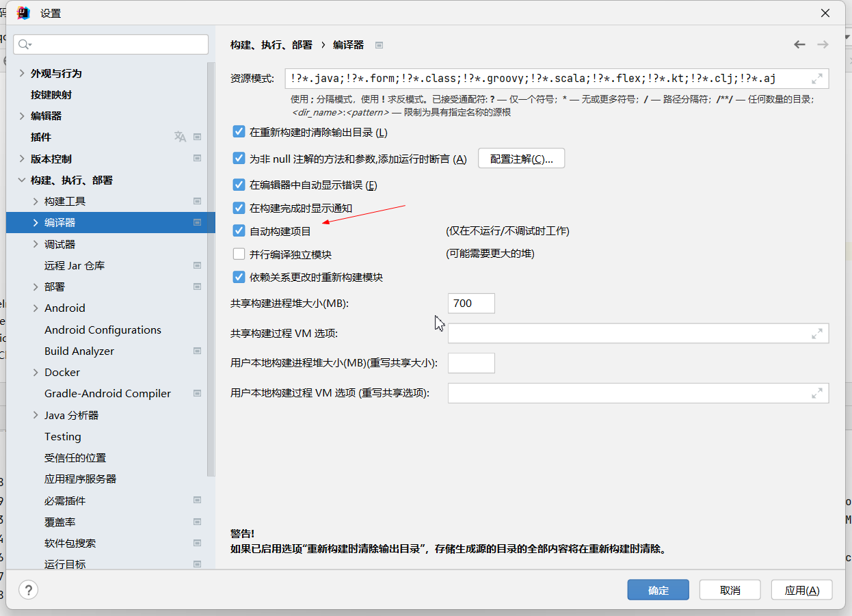Toggle 依赖关系更改时重新构建模块 checkbox
The height and width of the screenshot is (616, 852).
[x=239, y=277]
